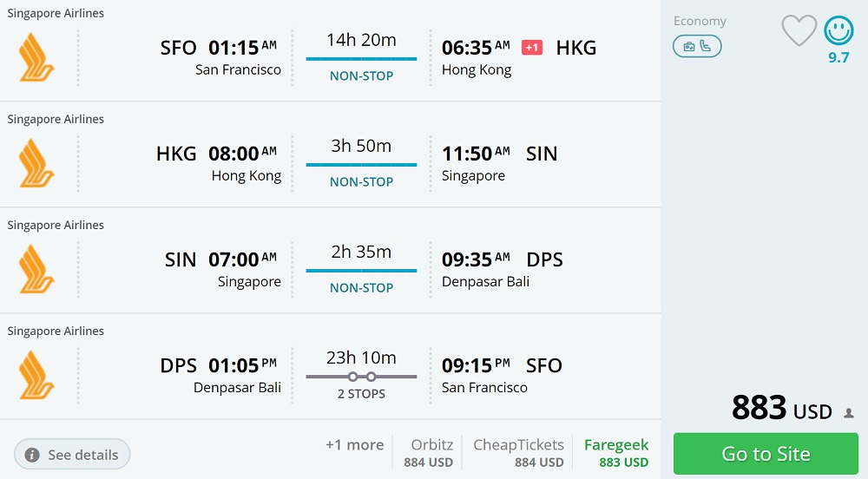Expand See details for this itinerary
This screenshot has width=868, height=479.
[x=72, y=455]
